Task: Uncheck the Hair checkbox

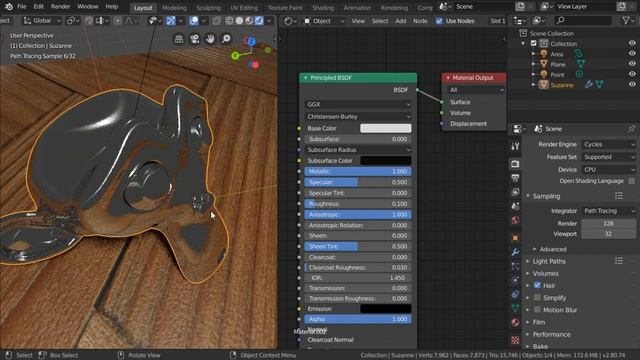Action: (537, 285)
